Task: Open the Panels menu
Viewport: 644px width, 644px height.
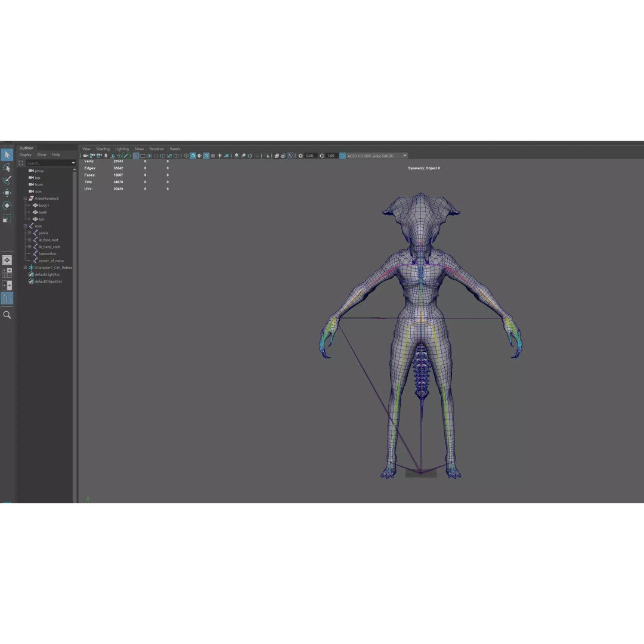Action: 175,148
